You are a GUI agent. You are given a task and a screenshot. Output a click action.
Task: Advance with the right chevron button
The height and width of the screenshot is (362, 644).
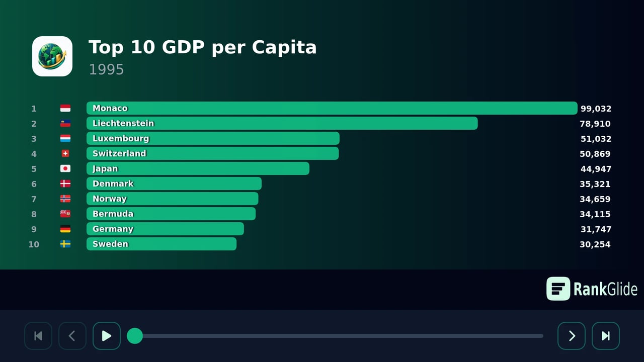(x=572, y=336)
